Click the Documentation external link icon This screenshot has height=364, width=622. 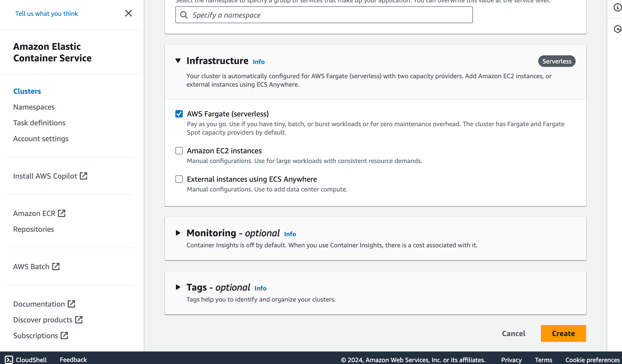(x=71, y=304)
